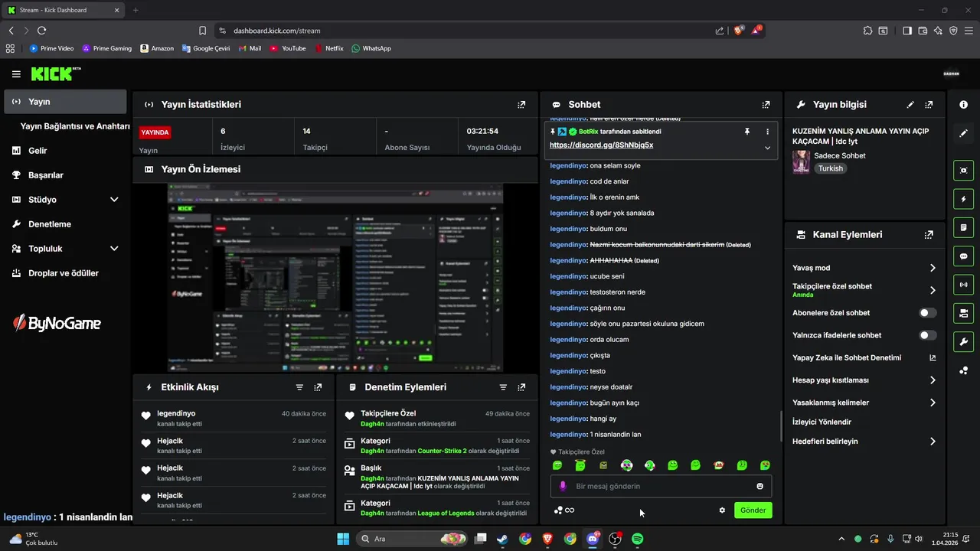Viewport: 980px width, 551px height.
Task: Open Yasaklanmış kelimeler options
Action: pyautogui.click(x=933, y=403)
